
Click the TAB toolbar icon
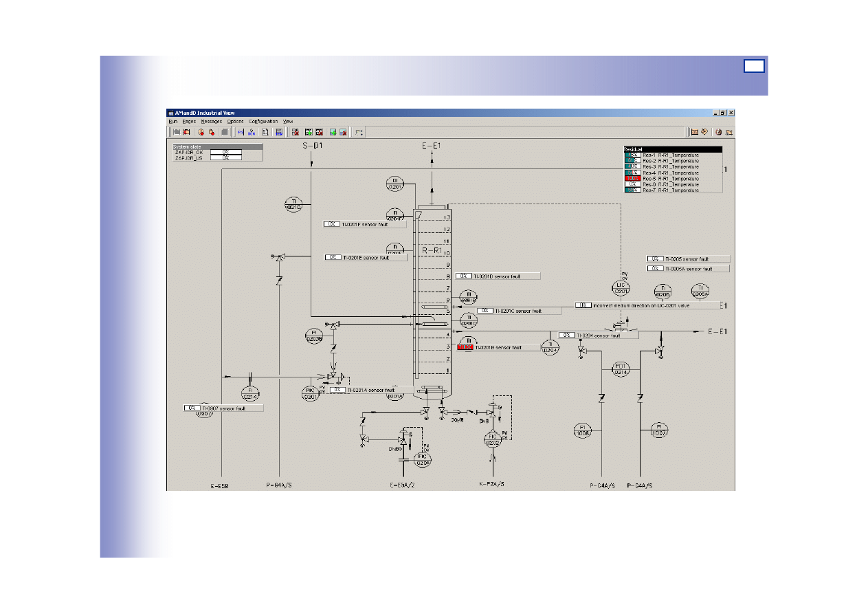pos(279,132)
